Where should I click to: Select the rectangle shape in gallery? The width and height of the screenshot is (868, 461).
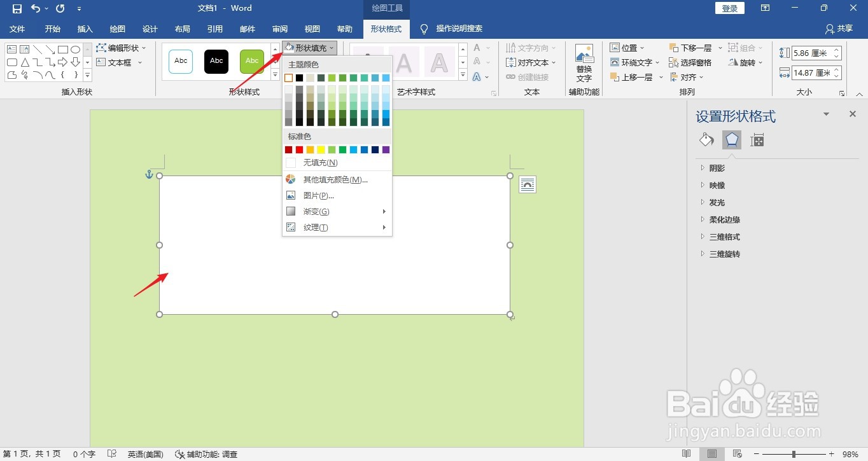coord(62,49)
